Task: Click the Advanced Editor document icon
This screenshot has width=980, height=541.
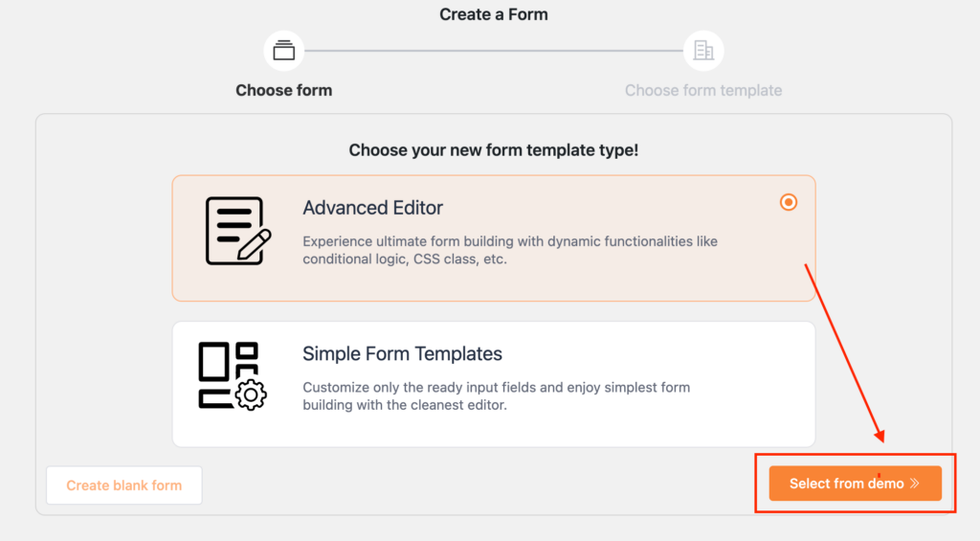Action: (238, 231)
